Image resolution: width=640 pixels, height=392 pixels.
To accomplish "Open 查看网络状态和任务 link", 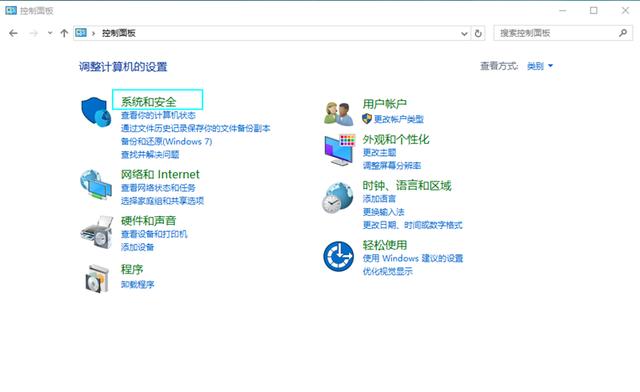I will (158, 187).
